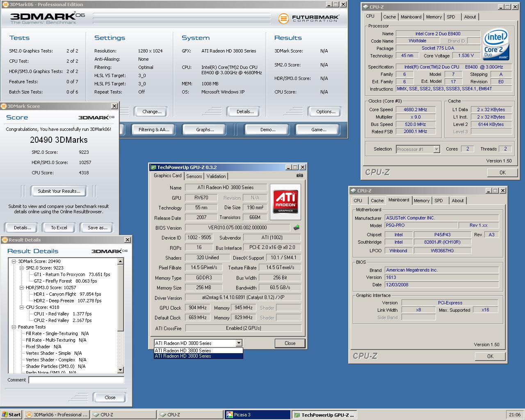
Task: Click the Intel Core 2 Duo logo
Action: [x=496, y=44]
